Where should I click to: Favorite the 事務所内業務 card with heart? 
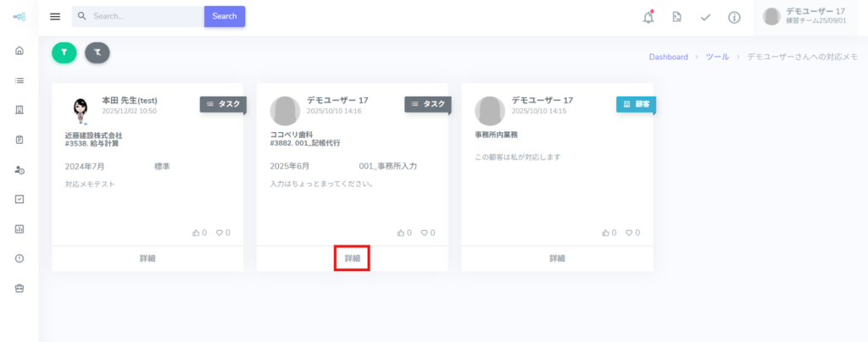pos(630,233)
